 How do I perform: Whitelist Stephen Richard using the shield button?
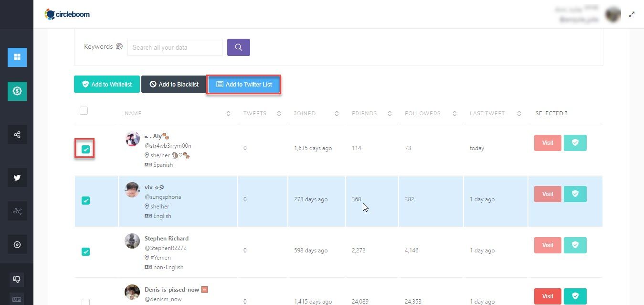coord(575,245)
